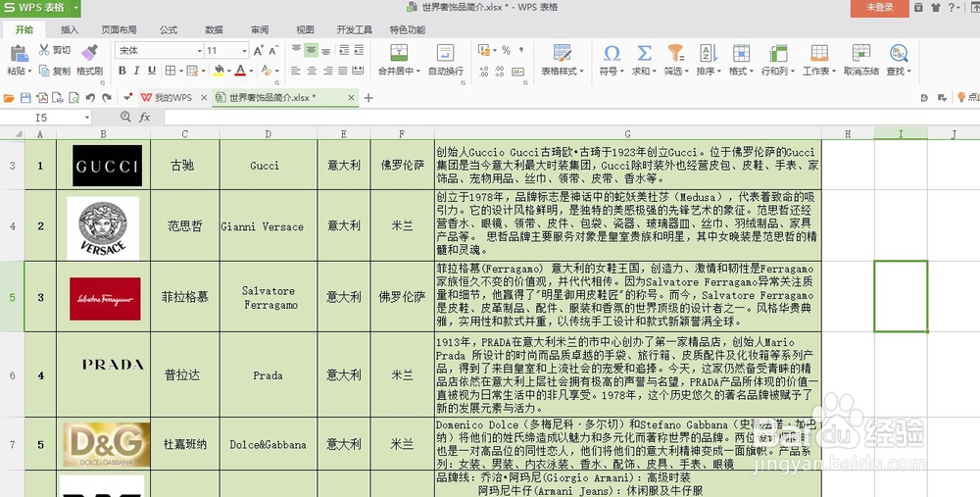Copy selection using the 复制 icon
This screenshot has height=497, width=980.
click(x=44, y=71)
